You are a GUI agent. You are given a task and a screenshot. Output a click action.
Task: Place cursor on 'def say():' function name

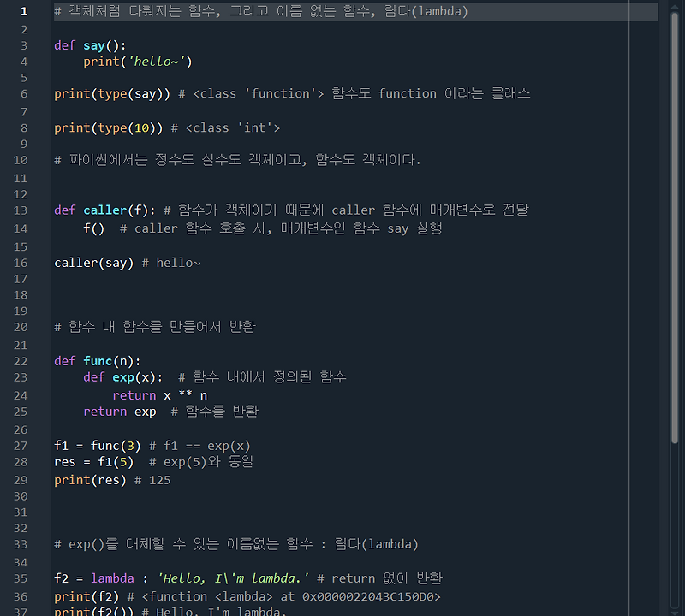(x=94, y=46)
